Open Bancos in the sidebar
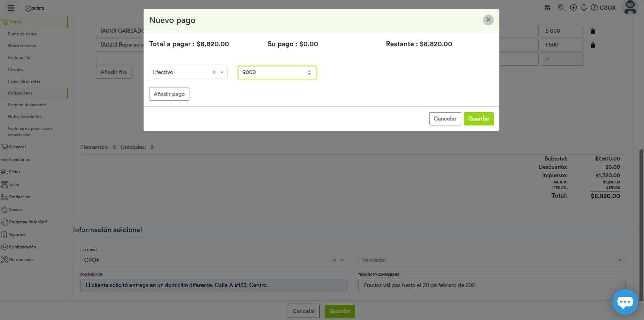This screenshot has width=644, height=320. 16,210
